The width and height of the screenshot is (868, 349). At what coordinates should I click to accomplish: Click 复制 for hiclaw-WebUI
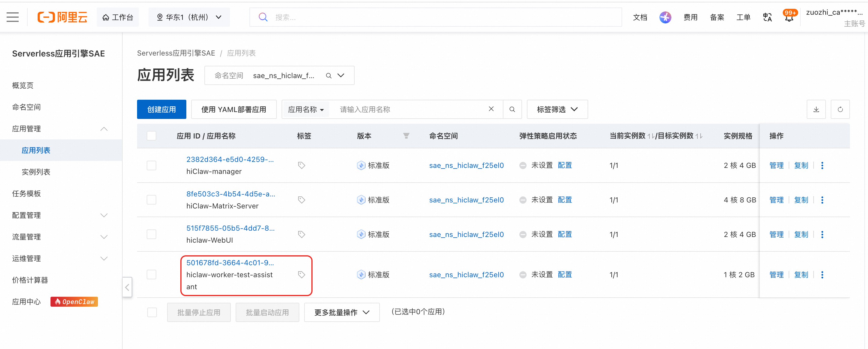[x=801, y=234]
